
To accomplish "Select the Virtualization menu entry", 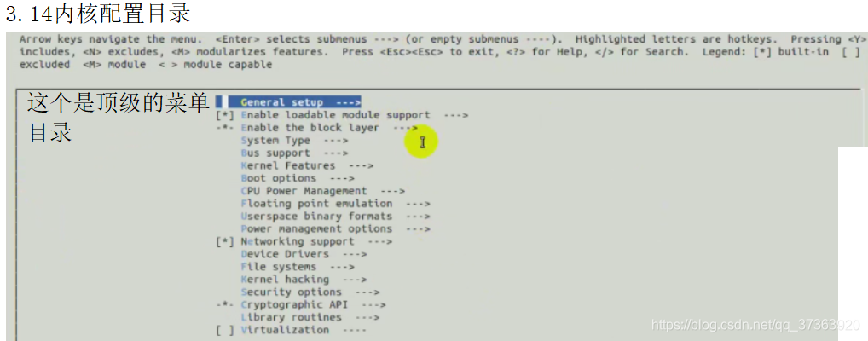I will (304, 330).
